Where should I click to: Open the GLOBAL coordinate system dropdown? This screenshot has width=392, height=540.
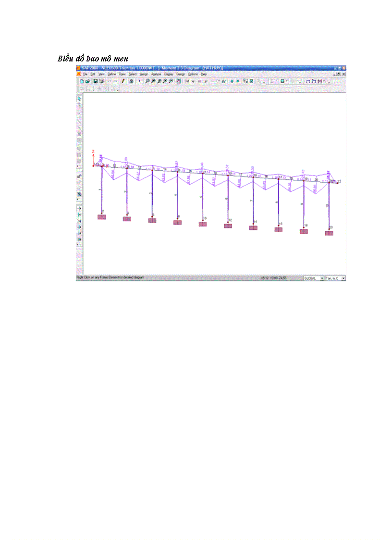point(321,278)
